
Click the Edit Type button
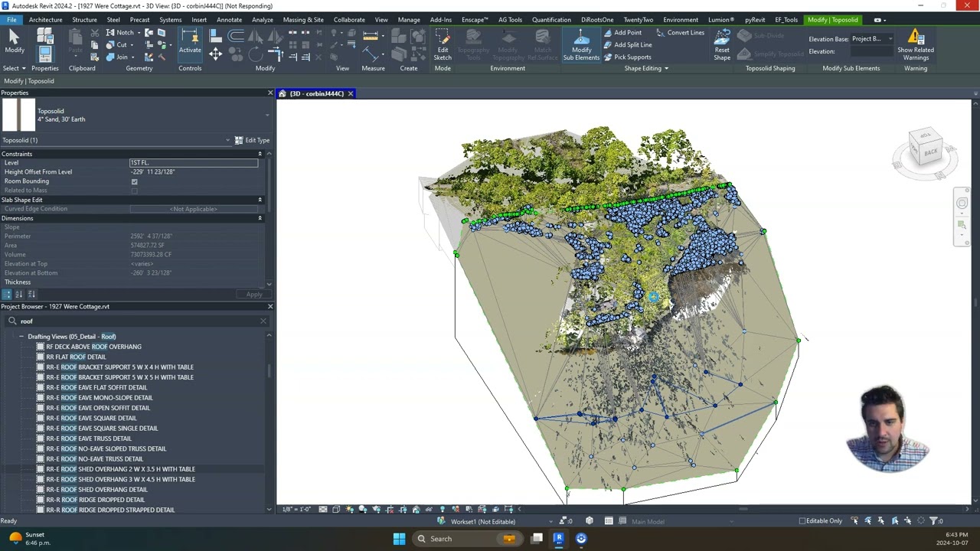click(x=252, y=140)
